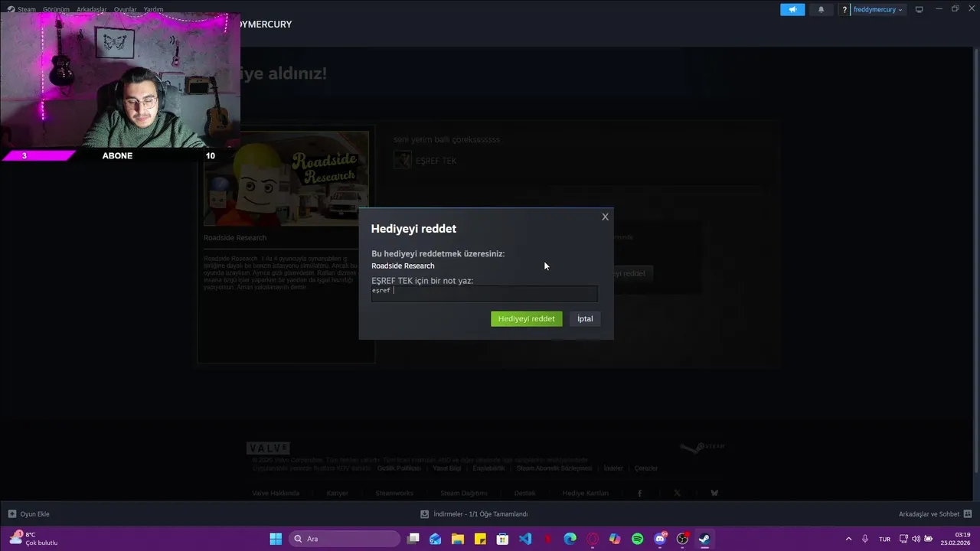
Task: Click the EŞREF TEK sender avatar
Action: pos(402,160)
